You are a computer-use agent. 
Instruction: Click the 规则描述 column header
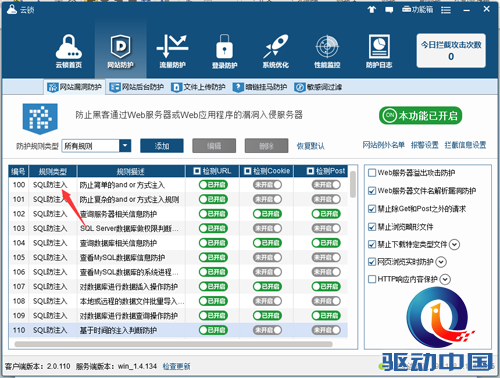(x=131, y=171)
